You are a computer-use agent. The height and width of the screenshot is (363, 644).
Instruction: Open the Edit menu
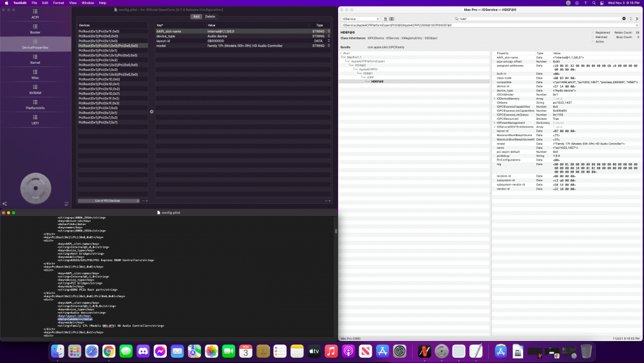point(45,3)
